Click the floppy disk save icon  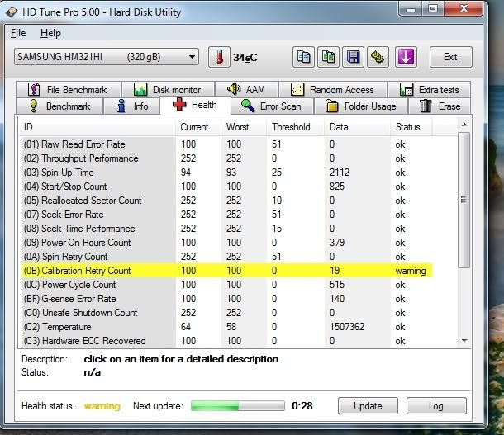point(354,57)
